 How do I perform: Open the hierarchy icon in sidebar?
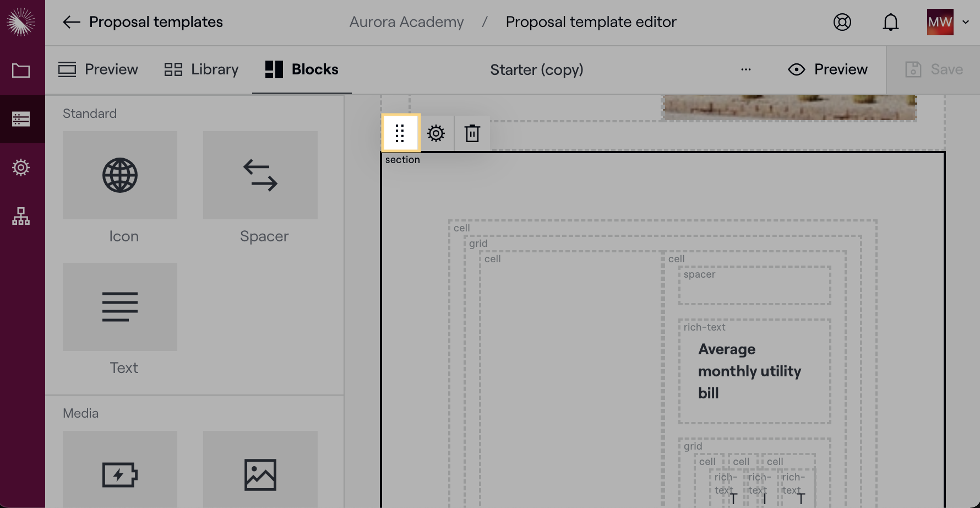click(21, 216)
